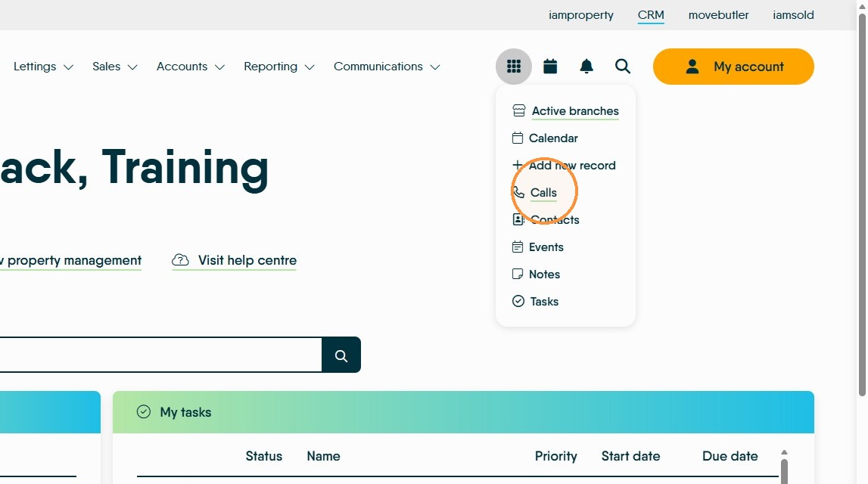Open Active branches in the quick menu
This screenshot has height=484, width=868.
[565, 110]
